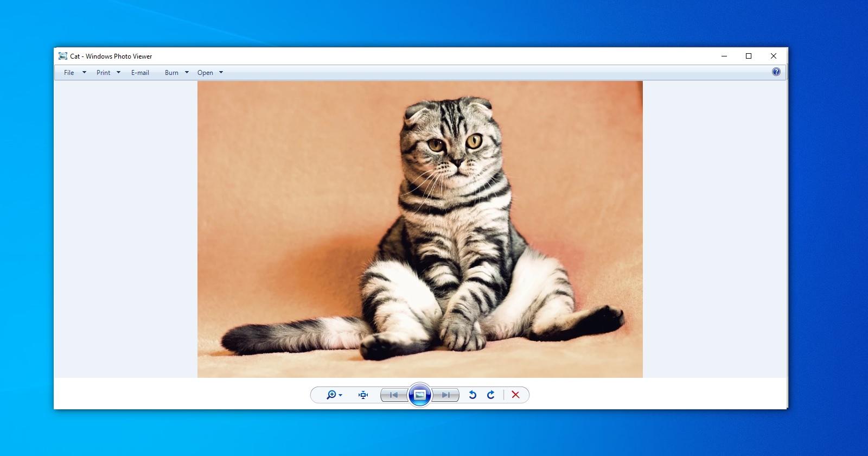Open the Print menu
The image size is (868, 456).
(x=103, y=72)
